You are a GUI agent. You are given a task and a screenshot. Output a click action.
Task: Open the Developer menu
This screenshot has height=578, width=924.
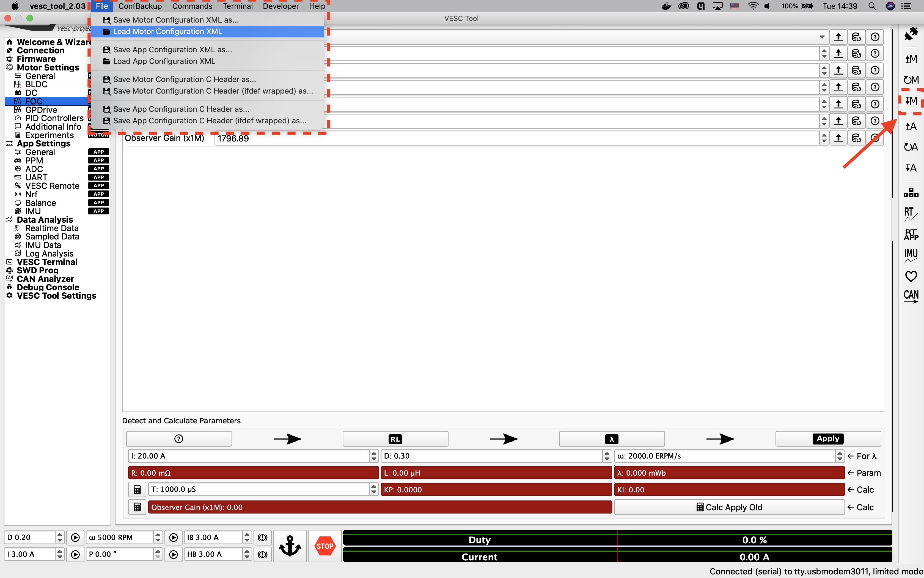click(280, 6)
